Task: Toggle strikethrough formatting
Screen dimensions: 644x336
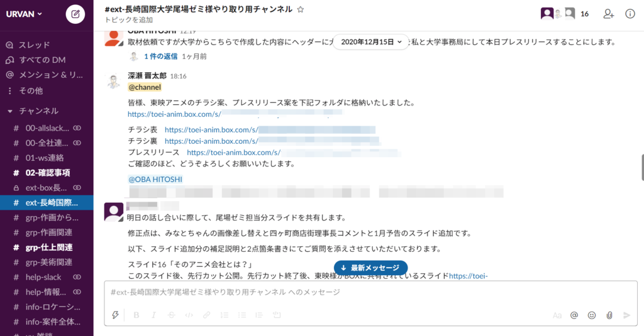Action: (x=171, y=315)
